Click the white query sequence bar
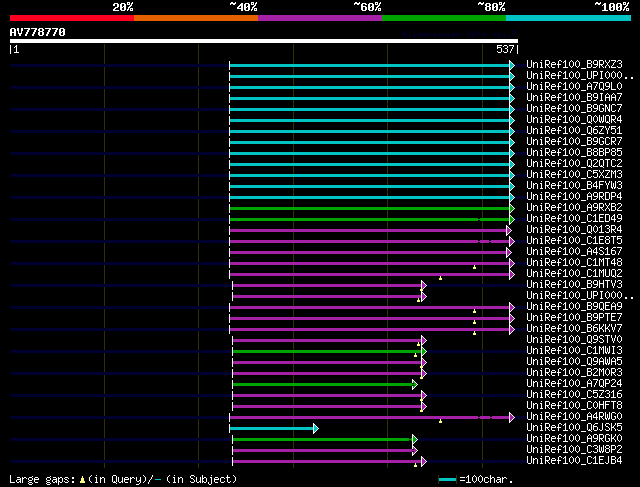Image resolution: width=640 pixels, height=487 pixels. click(x=264, y=41)
